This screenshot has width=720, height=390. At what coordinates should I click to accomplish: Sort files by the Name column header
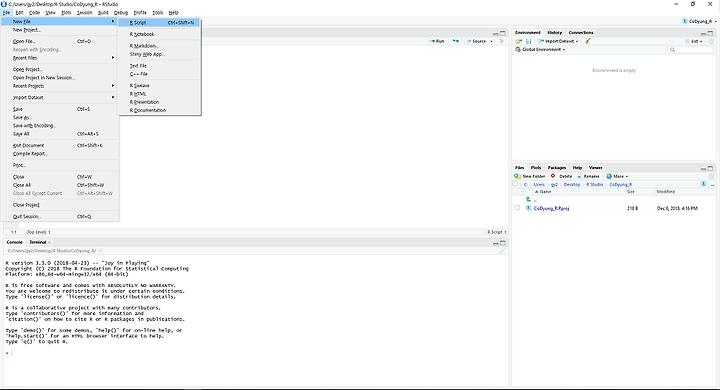tap(545, 192)
